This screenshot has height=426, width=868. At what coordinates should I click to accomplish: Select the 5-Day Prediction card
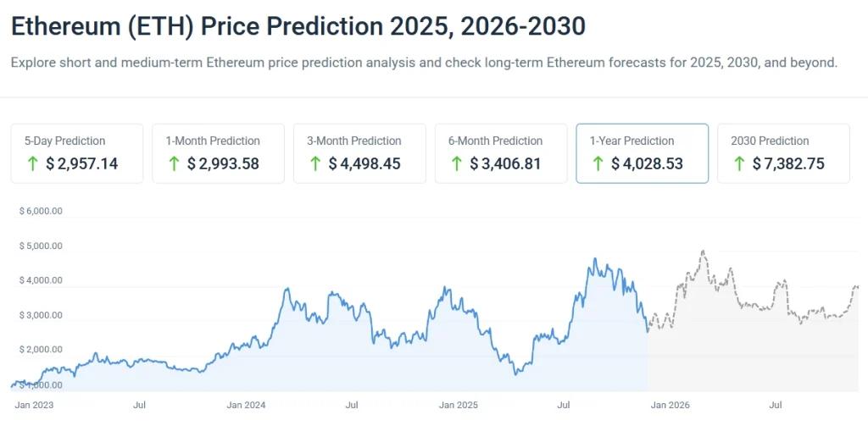(x=76, y=153)
